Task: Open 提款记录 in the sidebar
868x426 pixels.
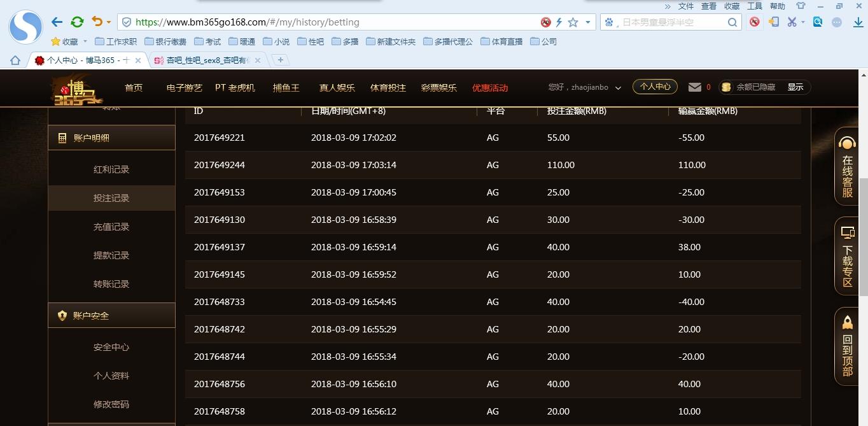Action: tap(111, 255)
